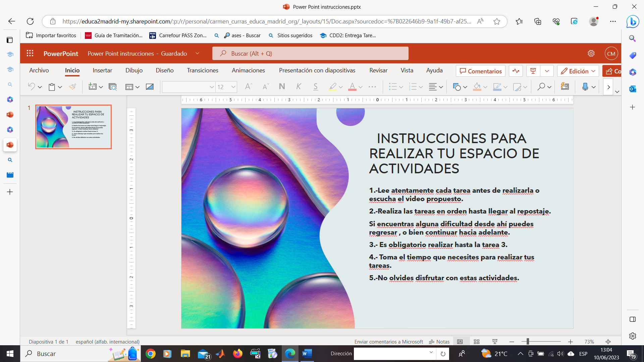
Task: Switch to the Transiciones tab
Action: pos(203,70)
